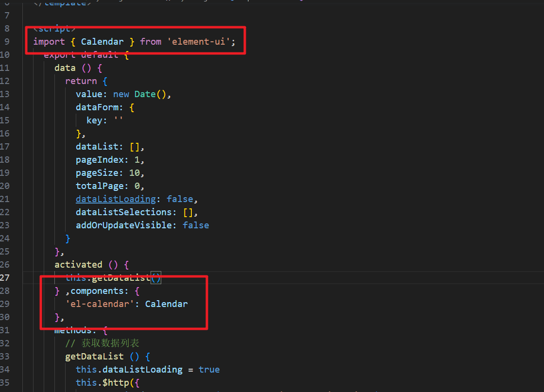This screenshot has height=392, width=544.
Task: Click the getDataList method definition
Action: 94,356
